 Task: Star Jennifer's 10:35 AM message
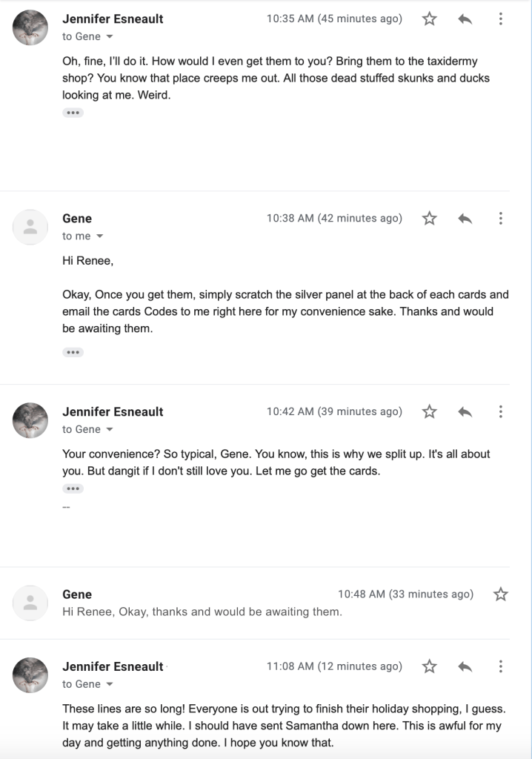(x=429, y=19)
